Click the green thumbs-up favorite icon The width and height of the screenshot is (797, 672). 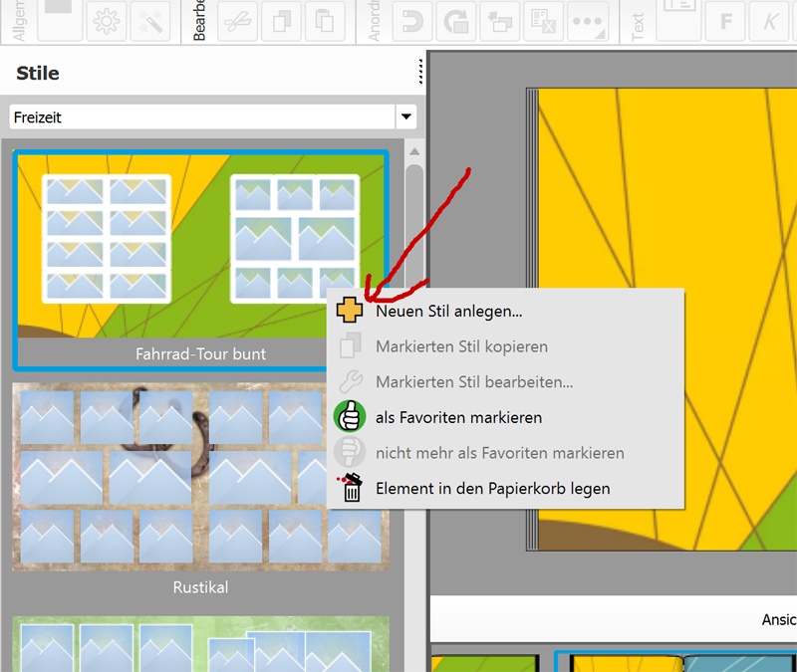point(349,417)
